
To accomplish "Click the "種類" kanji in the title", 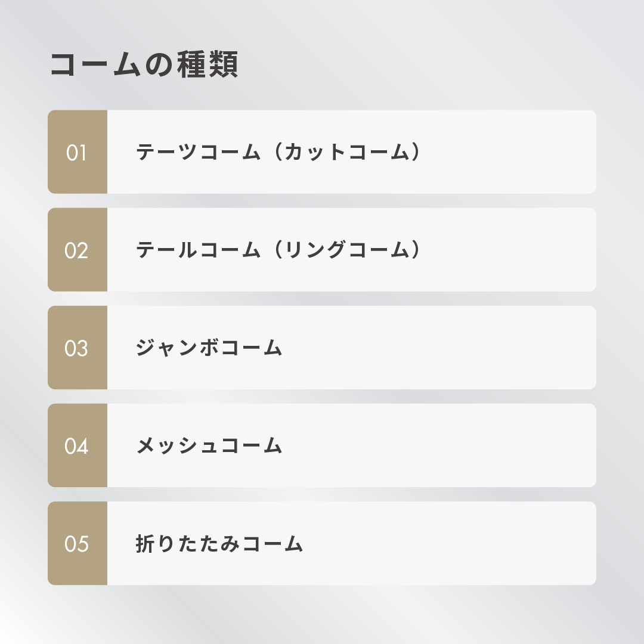I will coord(208,65).
